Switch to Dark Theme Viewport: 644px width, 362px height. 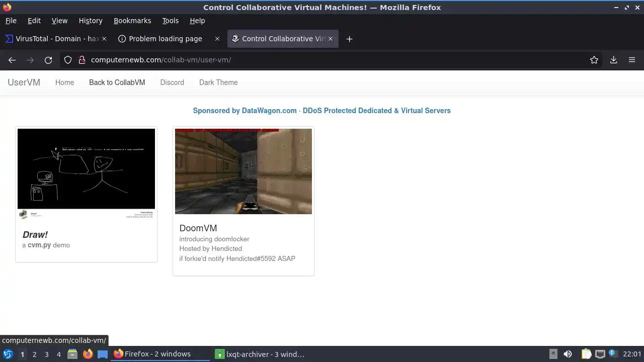click(x=218, y=82)
